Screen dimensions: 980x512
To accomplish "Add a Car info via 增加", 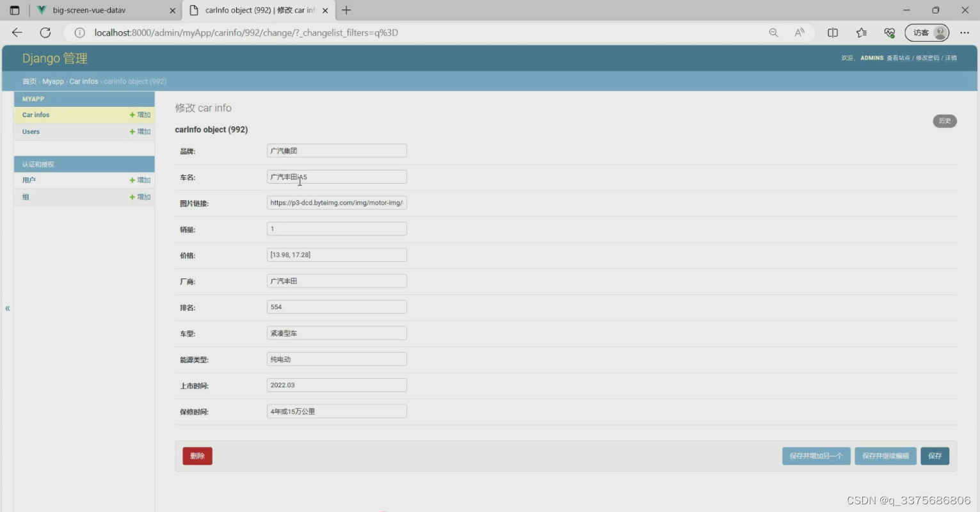I will coord(140,115).
